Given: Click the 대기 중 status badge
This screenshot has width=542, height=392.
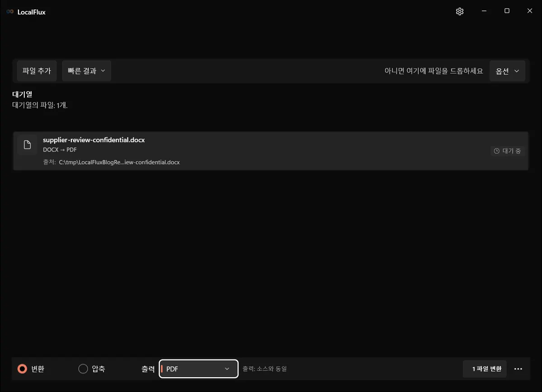Looking at the screenshot, I should 508,151.
